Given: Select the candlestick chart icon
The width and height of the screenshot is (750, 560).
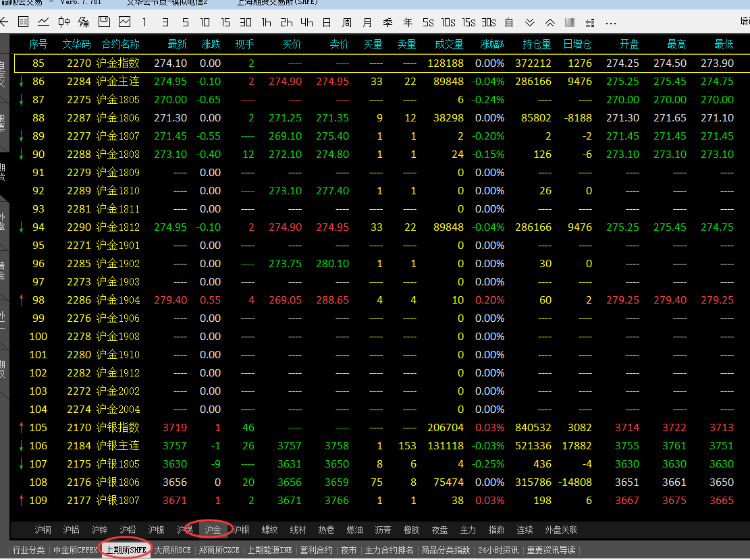Looking at the screenshot, I should [x=64, y=22].
